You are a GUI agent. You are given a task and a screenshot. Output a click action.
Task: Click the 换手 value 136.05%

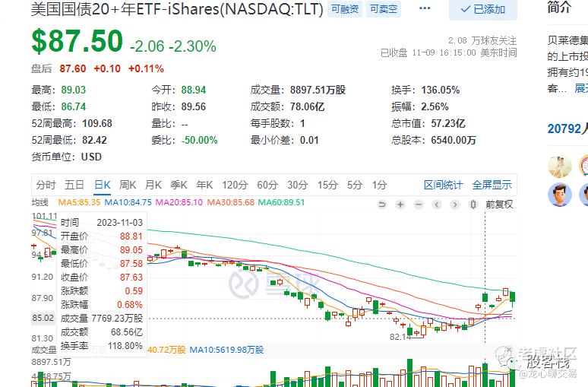click(441, 90)
